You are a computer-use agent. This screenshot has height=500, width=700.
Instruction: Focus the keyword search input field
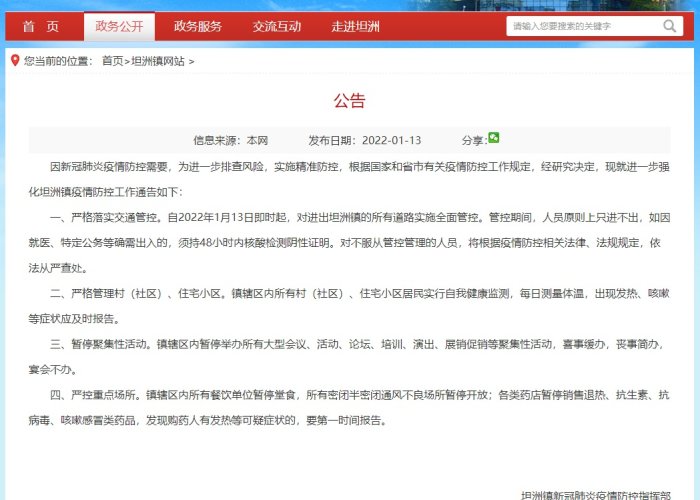[585, 26]
